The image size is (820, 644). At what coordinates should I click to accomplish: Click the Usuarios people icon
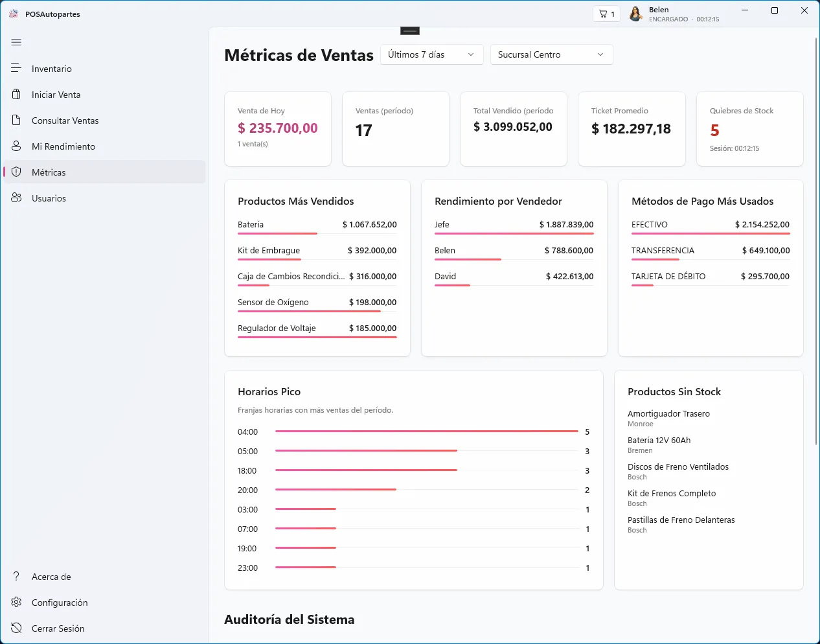16,198
